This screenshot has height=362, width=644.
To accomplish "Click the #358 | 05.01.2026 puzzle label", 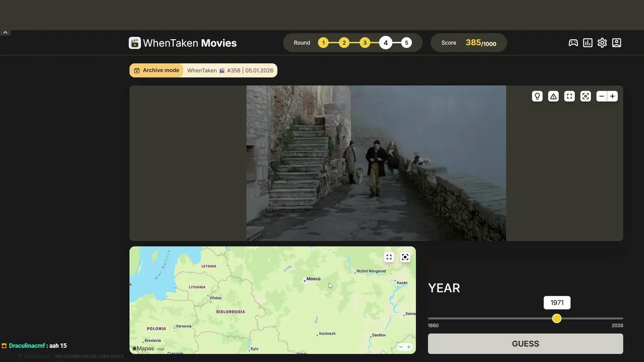I will (x=250, y=70).
